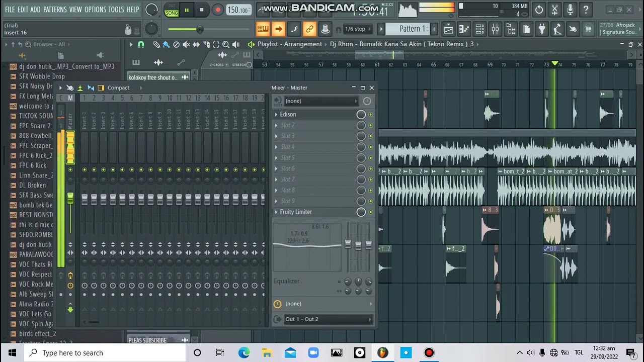Open the online content shop cart icon
The image size is (644, 362).
(x=588, y=29)
